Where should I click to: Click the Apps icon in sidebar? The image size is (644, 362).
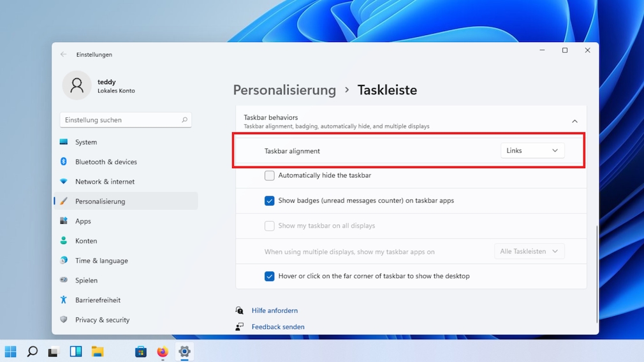click(x=64, y=221)
